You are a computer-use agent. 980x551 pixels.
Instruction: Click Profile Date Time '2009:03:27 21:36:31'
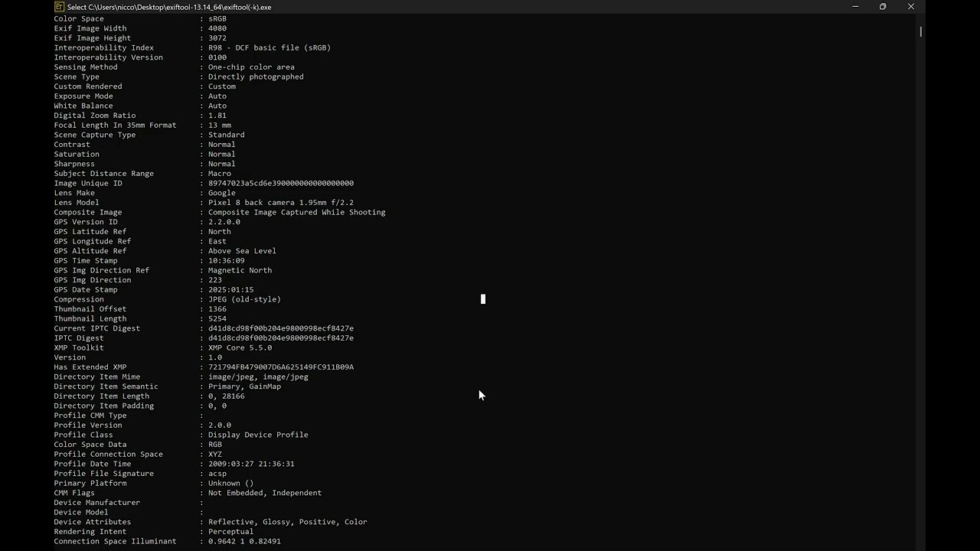pos(251,464)
